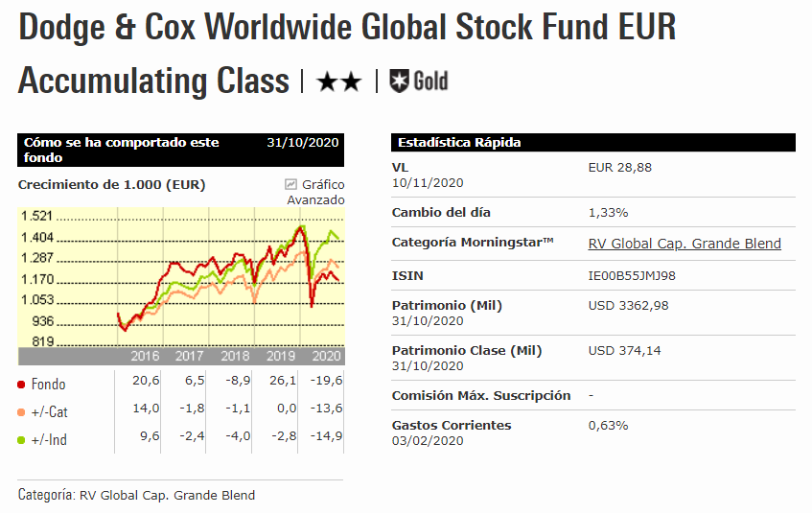Click the fund name heading
This screenshot has width=812, height=514.
point(346,54)
